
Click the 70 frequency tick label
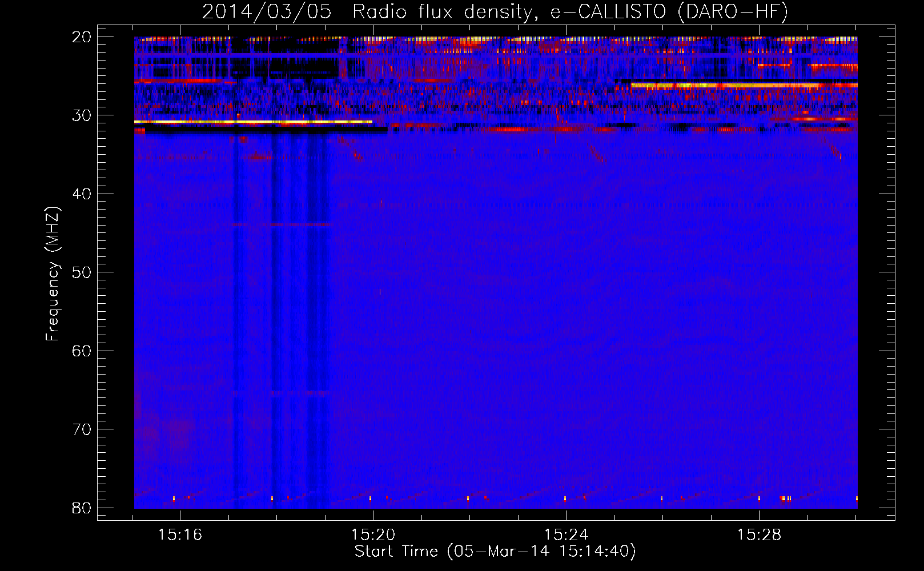coord(82,429)
